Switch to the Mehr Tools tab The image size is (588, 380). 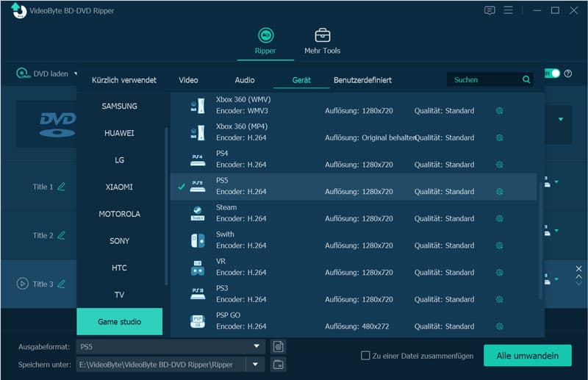[x=322, y=42]
